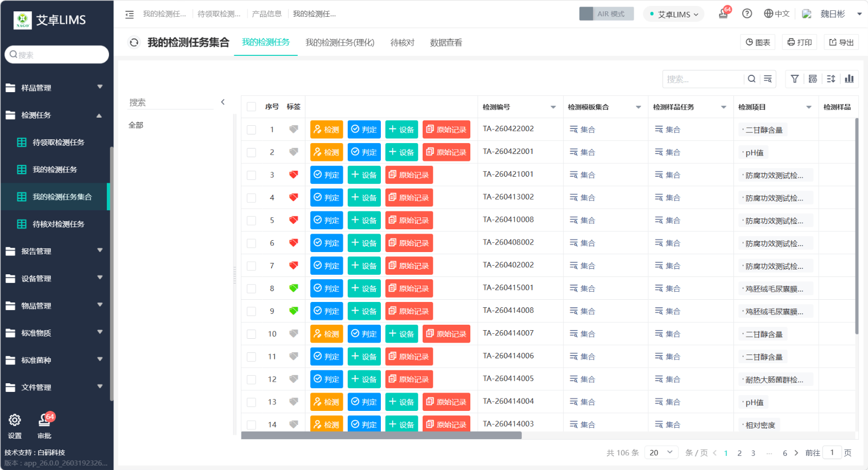Click the 艾卓LIMS logo
This screenshot has width=868, height=470.
pyautogui.click(x=22, y=20)
